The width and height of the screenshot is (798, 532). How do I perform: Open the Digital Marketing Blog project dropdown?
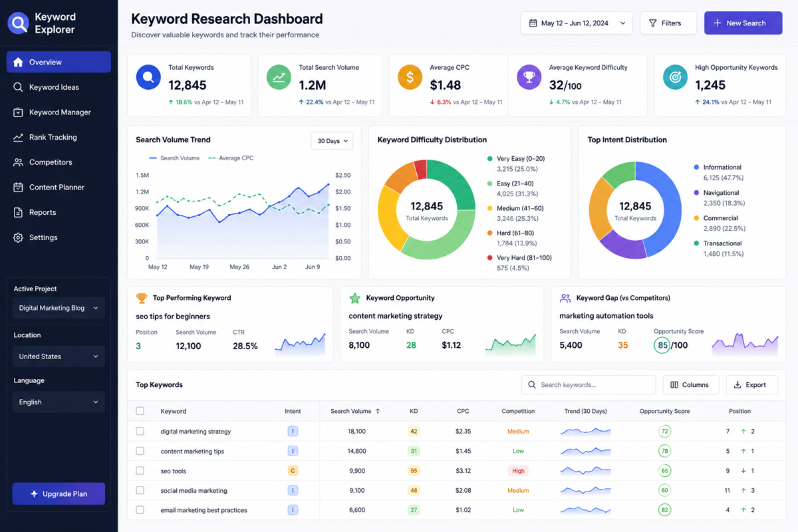click(x=59, y=308)
